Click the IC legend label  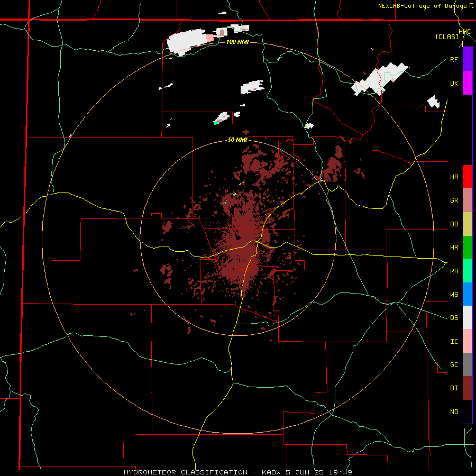tap(454, 341)
